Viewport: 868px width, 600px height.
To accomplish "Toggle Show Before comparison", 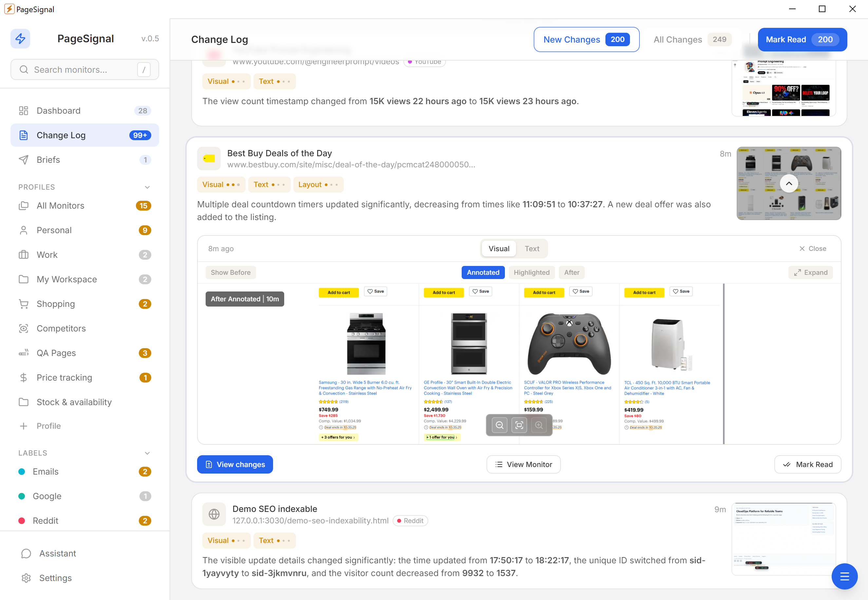I will tap(230, 272).
